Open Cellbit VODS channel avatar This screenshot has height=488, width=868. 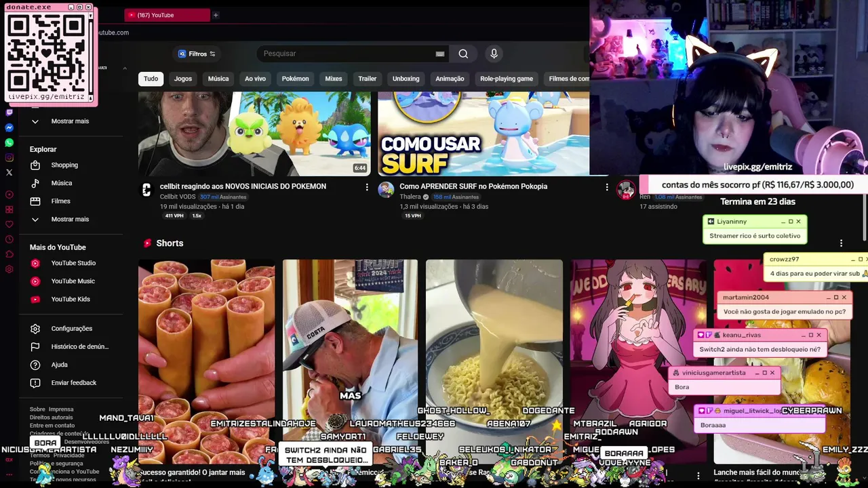[146, 190]
